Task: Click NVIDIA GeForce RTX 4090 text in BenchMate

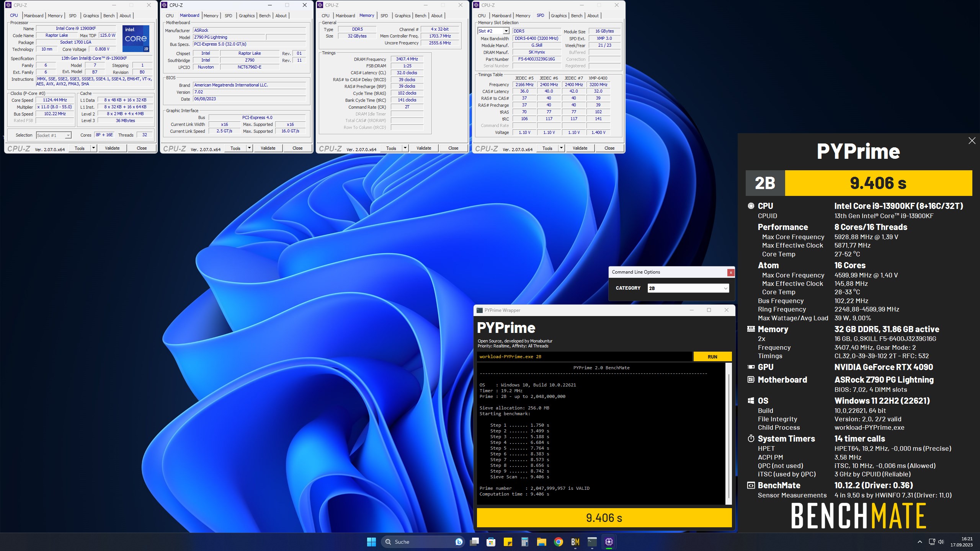Action: (x=884, y=367)
